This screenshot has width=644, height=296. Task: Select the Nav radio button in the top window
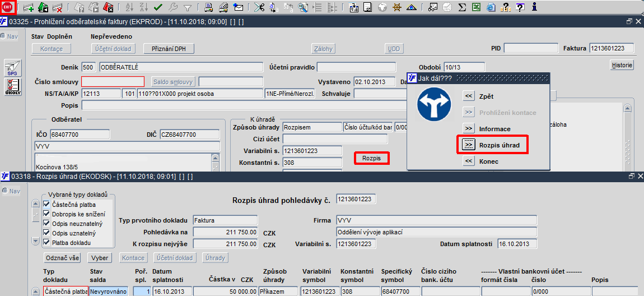click(3, 36)
